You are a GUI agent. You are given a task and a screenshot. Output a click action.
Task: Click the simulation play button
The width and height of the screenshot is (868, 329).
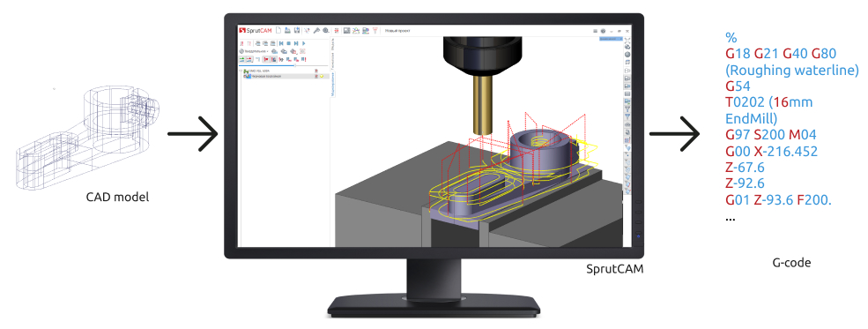(x=303, y=43)
